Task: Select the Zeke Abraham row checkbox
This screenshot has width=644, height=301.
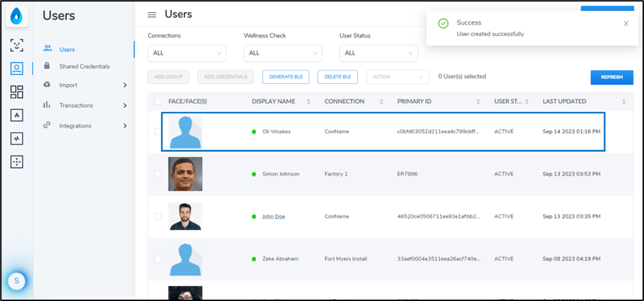Action: click(158, 259)
